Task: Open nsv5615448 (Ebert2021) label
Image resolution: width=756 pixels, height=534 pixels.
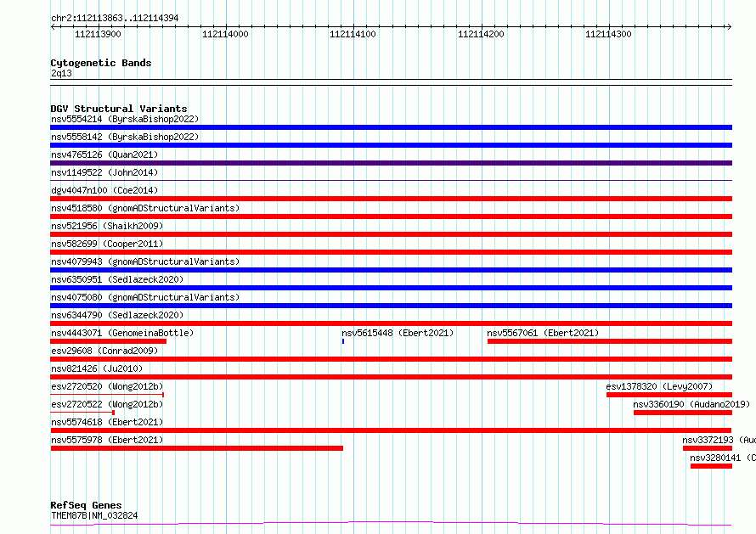Action: click(398, 333)
